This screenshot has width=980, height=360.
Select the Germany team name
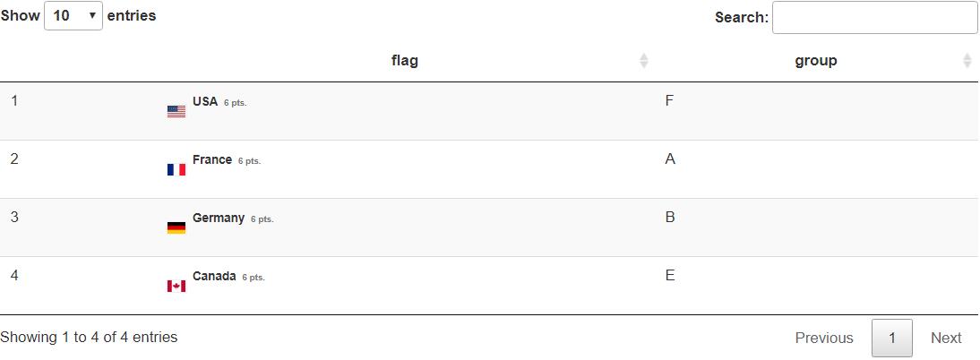click(x=218, y=218)
